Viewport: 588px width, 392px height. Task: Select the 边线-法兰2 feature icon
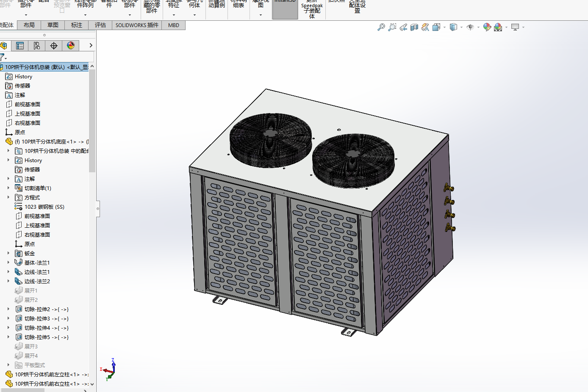click(19, 281)
